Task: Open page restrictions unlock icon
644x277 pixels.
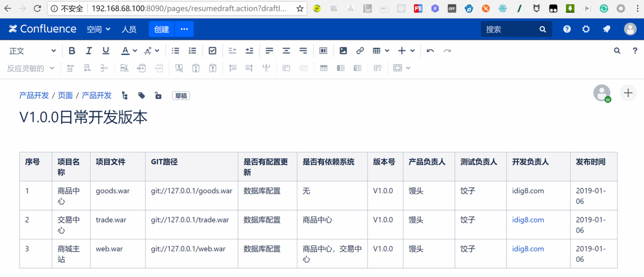Action: 158,95
